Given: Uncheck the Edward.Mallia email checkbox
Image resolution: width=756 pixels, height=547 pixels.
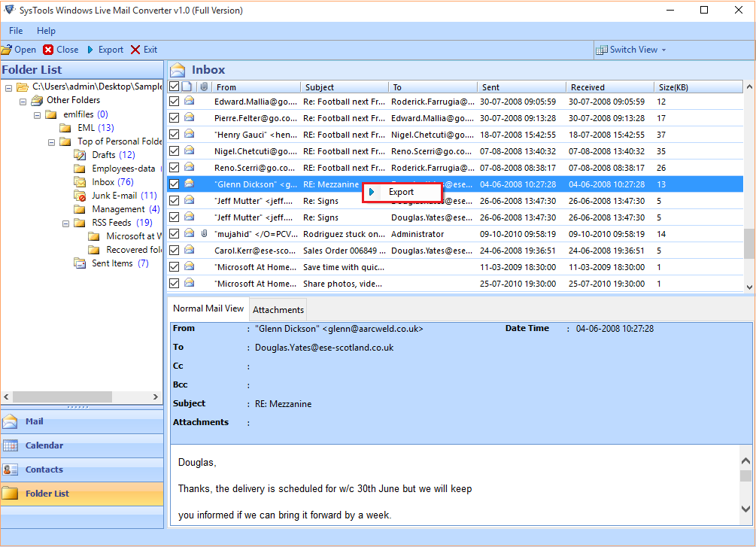Looking at the screenshot, I should coord(175,102).
